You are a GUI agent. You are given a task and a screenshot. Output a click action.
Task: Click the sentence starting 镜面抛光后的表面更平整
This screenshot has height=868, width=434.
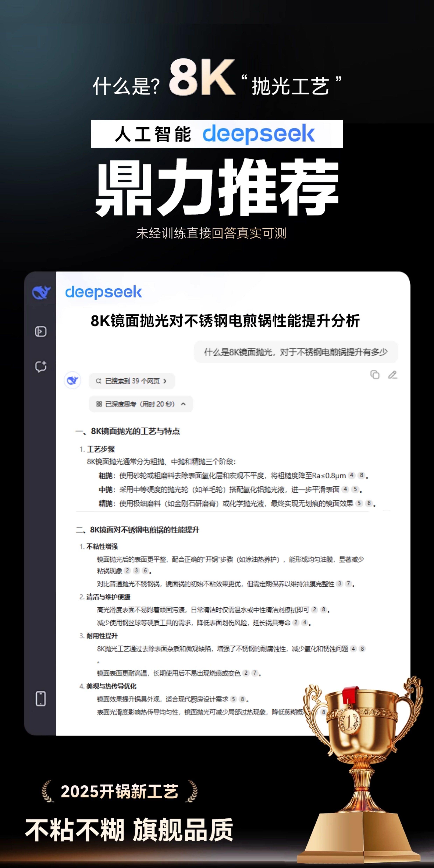230,565
